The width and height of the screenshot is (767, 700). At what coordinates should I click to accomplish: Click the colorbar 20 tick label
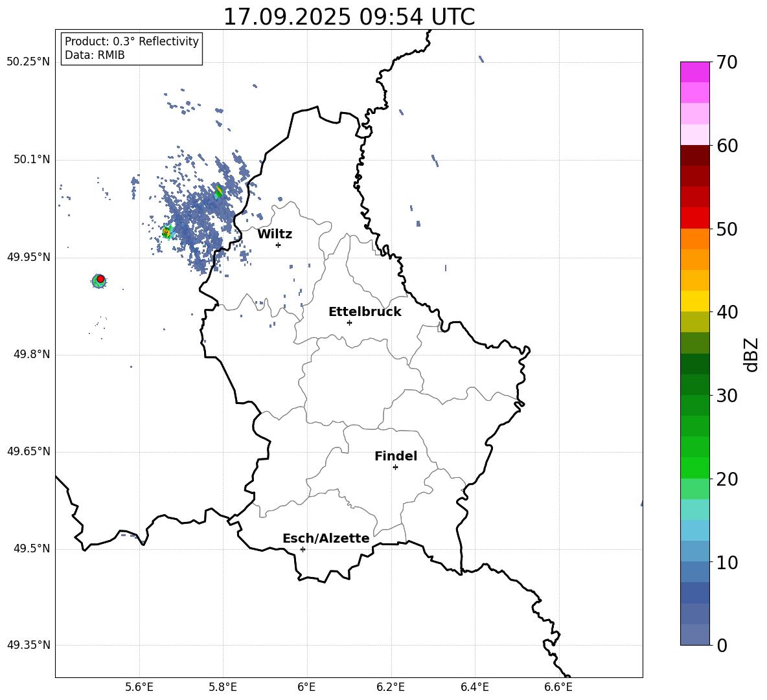click(x=727, y=479)
